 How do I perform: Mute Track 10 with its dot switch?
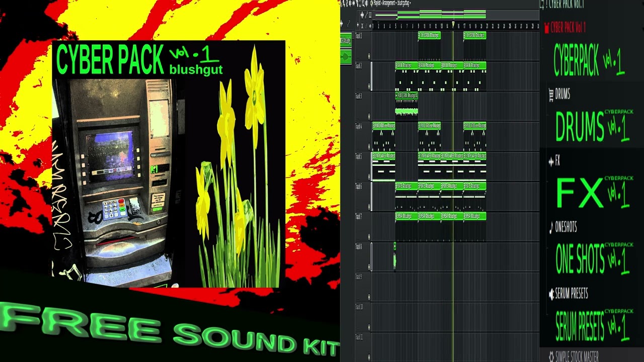click(x=369, y=328)
